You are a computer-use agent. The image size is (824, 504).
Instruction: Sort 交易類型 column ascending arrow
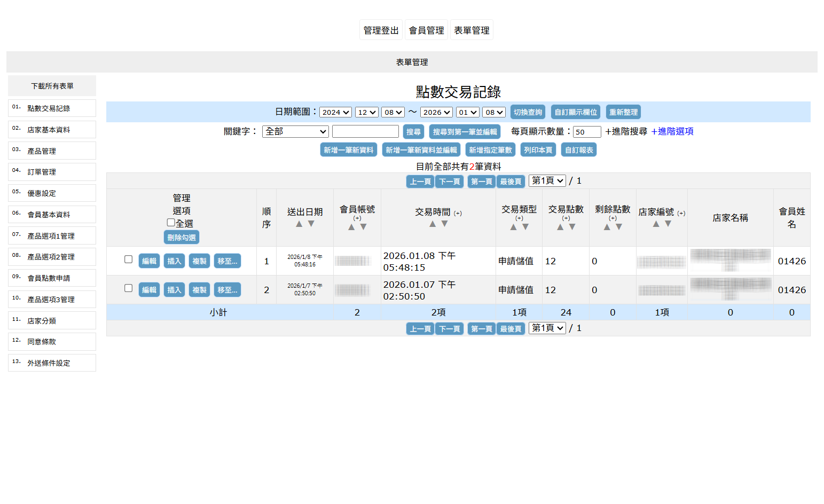[x=513, y=227]
